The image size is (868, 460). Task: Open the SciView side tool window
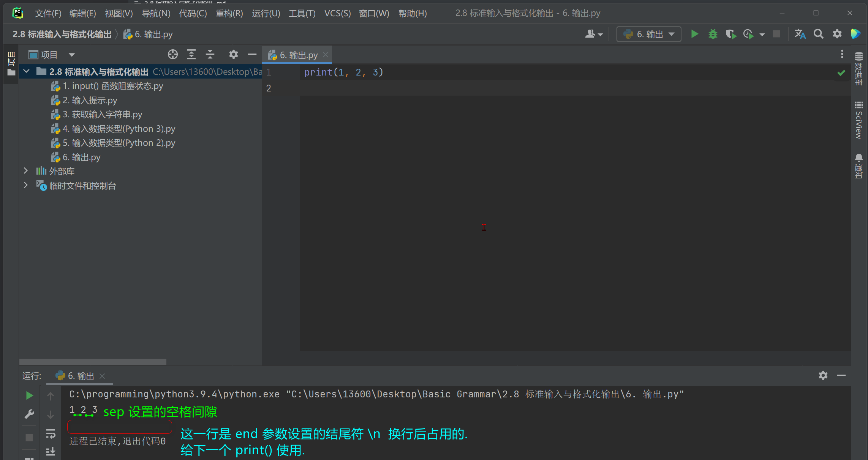point(859,120)
